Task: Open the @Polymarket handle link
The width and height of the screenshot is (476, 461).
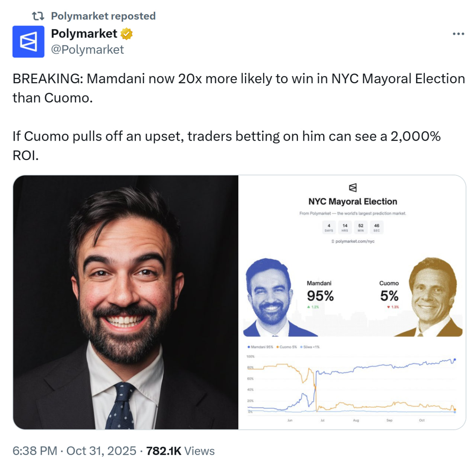Action: click(x=87, y=50)
